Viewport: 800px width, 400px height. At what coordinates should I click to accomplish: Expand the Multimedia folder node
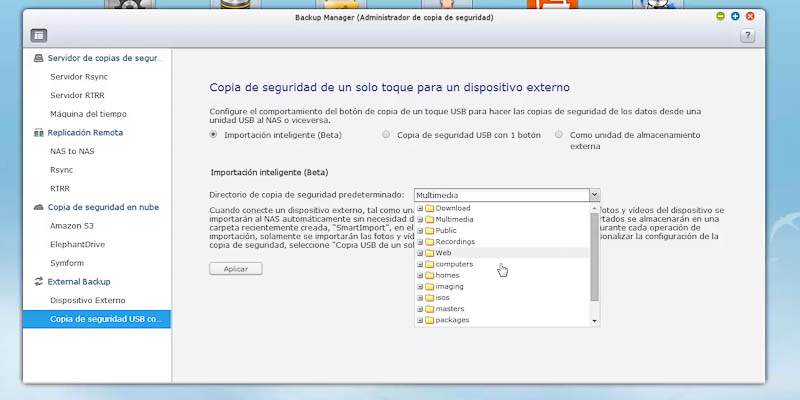pos(420,219)
